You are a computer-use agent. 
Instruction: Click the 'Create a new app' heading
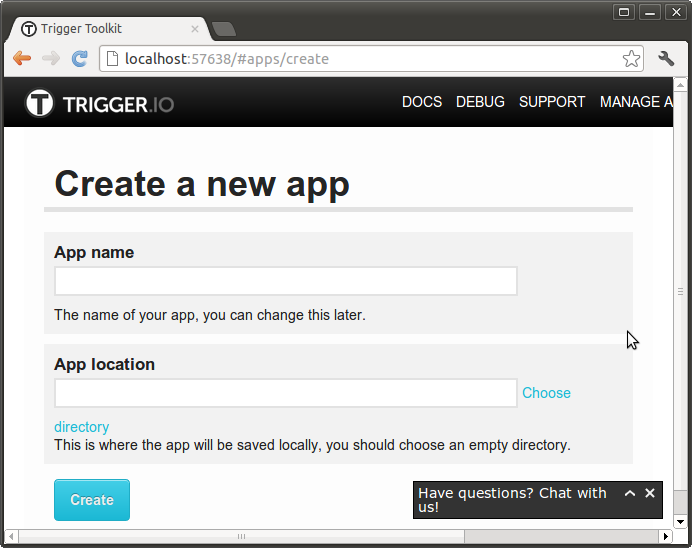tap(202, 184)
